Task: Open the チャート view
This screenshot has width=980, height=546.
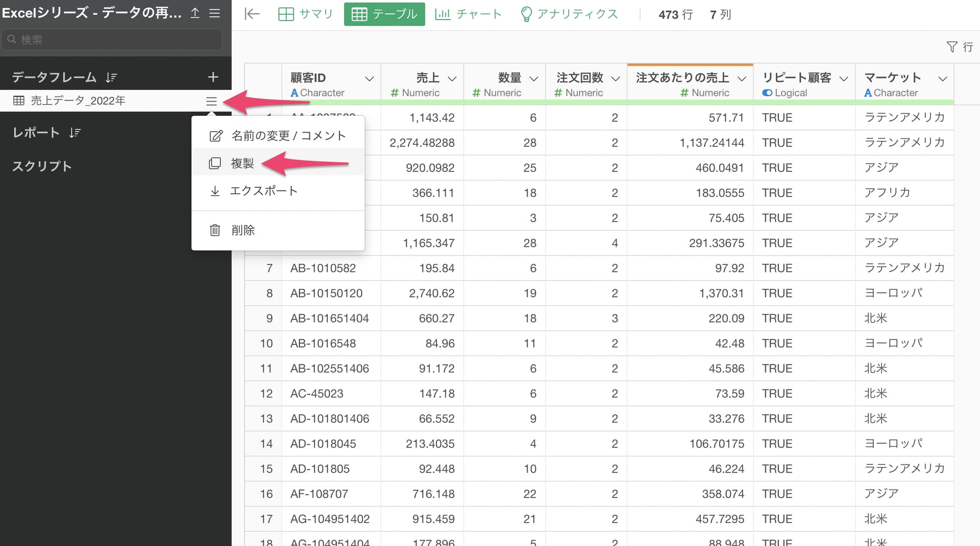Action: pyautogui.click(x=469, y=14)
